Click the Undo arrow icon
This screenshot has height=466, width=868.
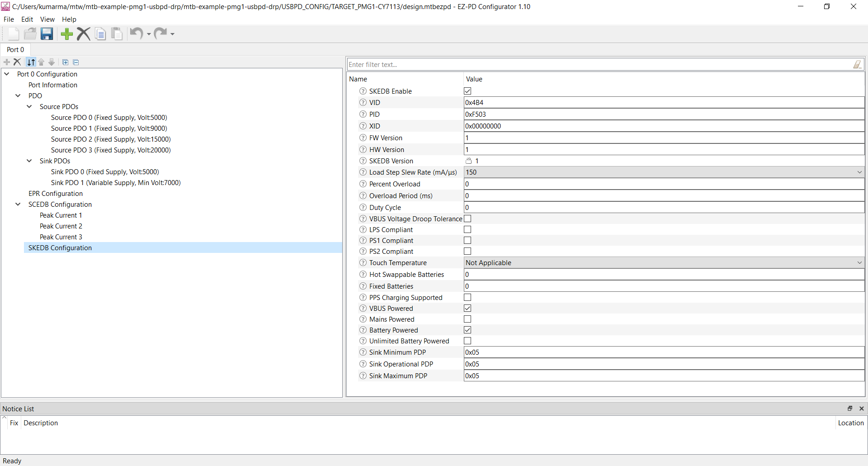click(x=137, y=33)
